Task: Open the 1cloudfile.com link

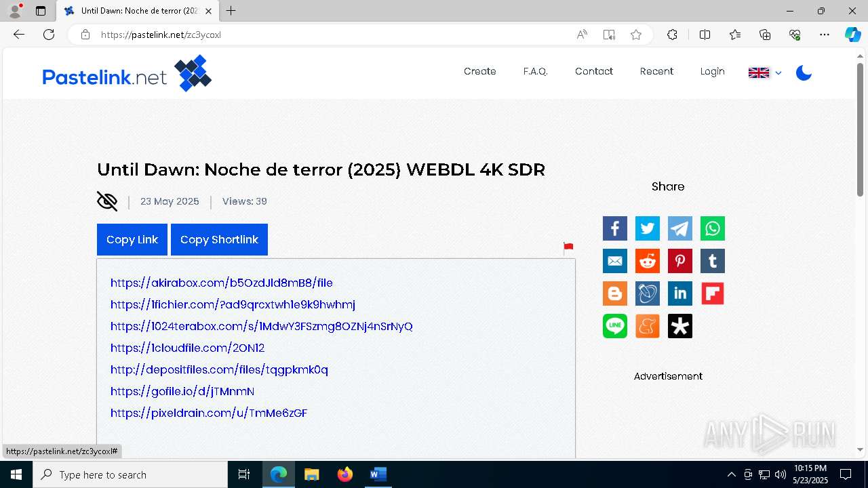Action: click(188, 348)
